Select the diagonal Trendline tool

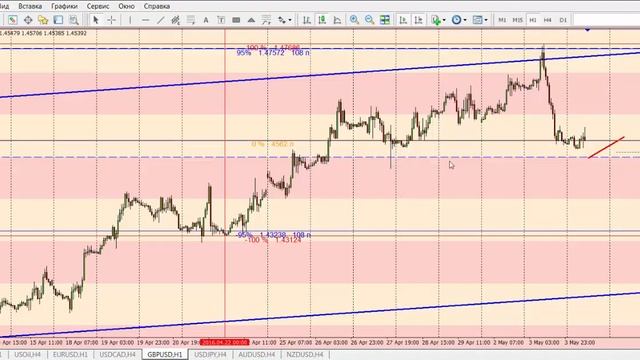[160, 20]
